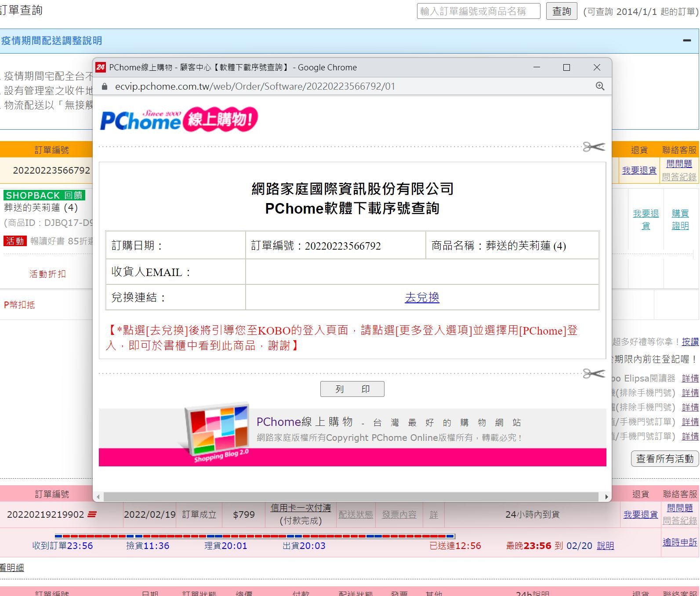
Task: Click the zoom magnifier icon in address bar
Action: (600, 86)
